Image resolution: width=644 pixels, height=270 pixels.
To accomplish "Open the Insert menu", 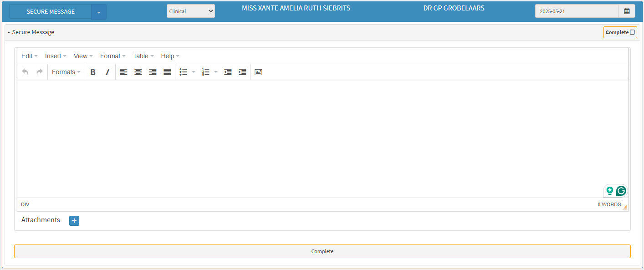I will 56,56.
